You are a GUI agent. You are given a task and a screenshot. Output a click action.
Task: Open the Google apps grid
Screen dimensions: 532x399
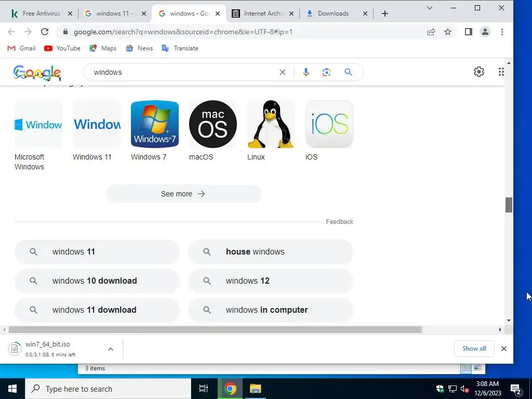pyautogui.click(x=501, y=72)
